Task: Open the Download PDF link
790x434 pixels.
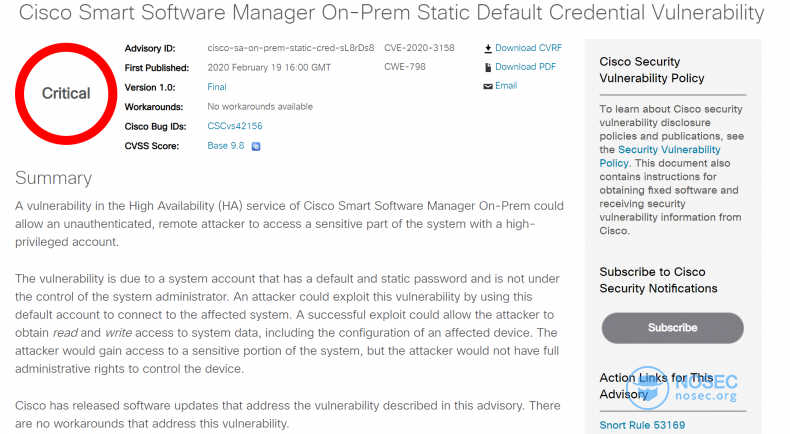Action: (525, 67)
